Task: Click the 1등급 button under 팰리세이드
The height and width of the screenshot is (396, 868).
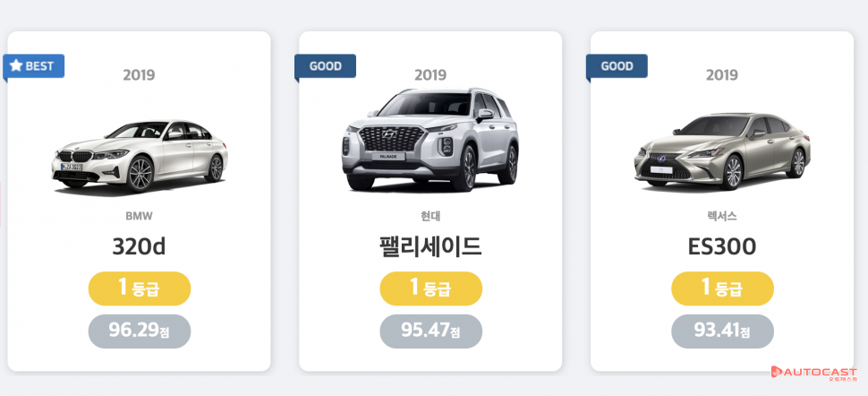Action: [430, 288]
